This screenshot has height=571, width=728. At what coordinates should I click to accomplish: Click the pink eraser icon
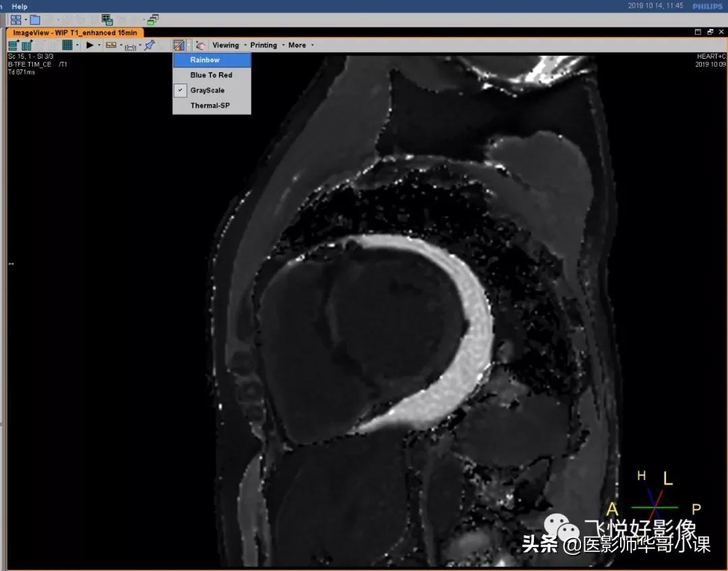200,45
